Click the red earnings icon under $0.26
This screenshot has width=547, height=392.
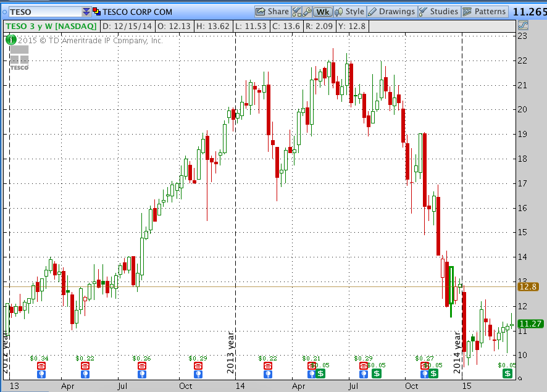141,366
